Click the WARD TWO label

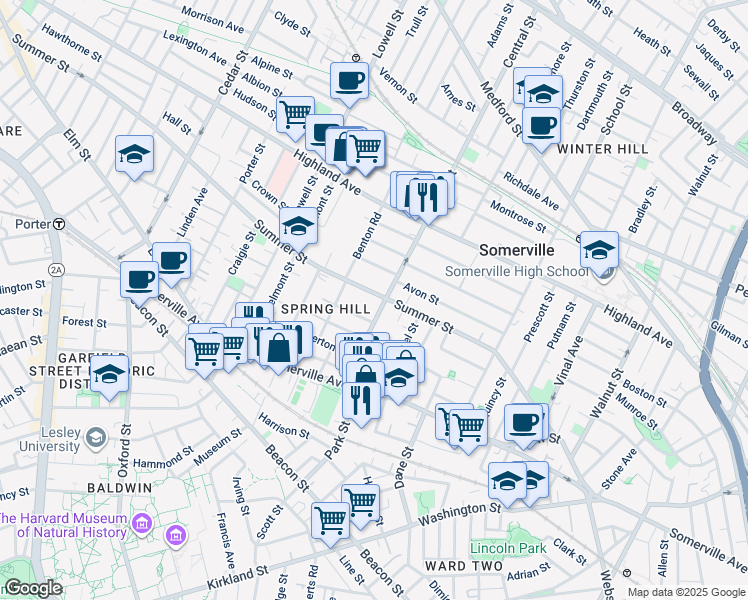(464, 566)
